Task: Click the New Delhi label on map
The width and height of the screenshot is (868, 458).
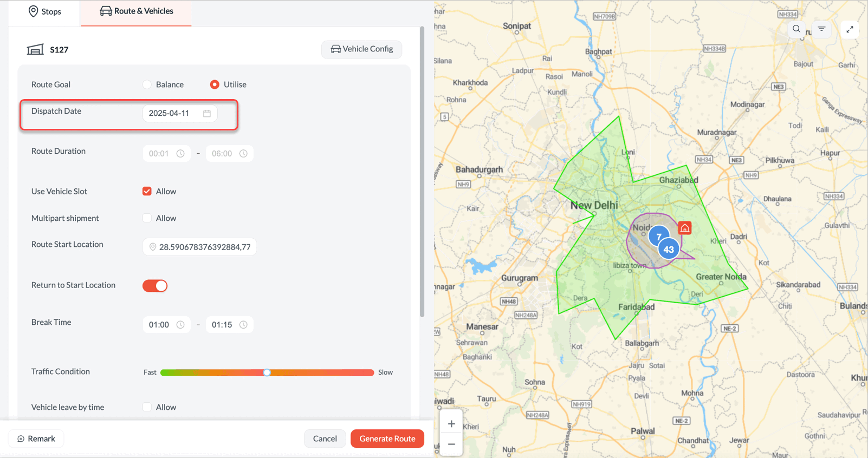Action: [x=594, y=205]
